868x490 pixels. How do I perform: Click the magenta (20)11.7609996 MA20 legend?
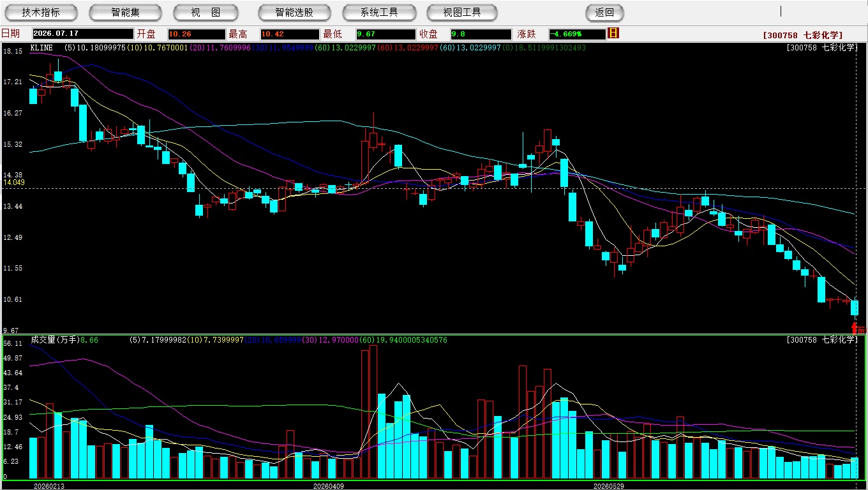pyautogui.click(x=220, y=48)
